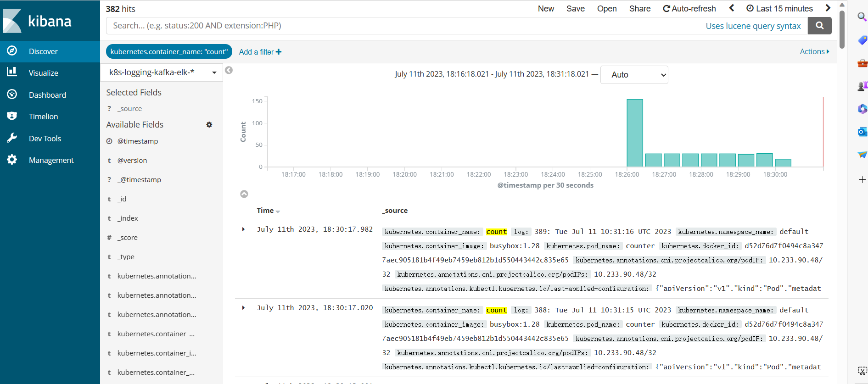Click the Dev Tools wrench icon

pyautogui.click(x=12, y=138)
